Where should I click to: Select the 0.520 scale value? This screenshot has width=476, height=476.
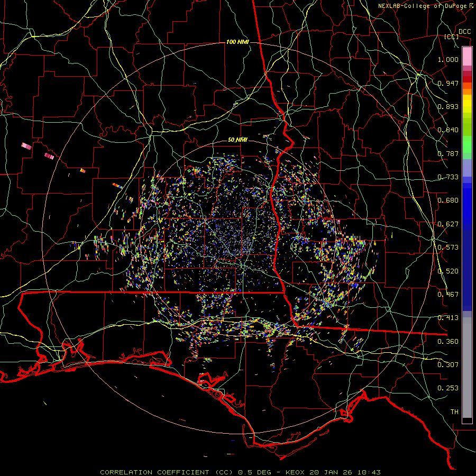coord(448,271)
